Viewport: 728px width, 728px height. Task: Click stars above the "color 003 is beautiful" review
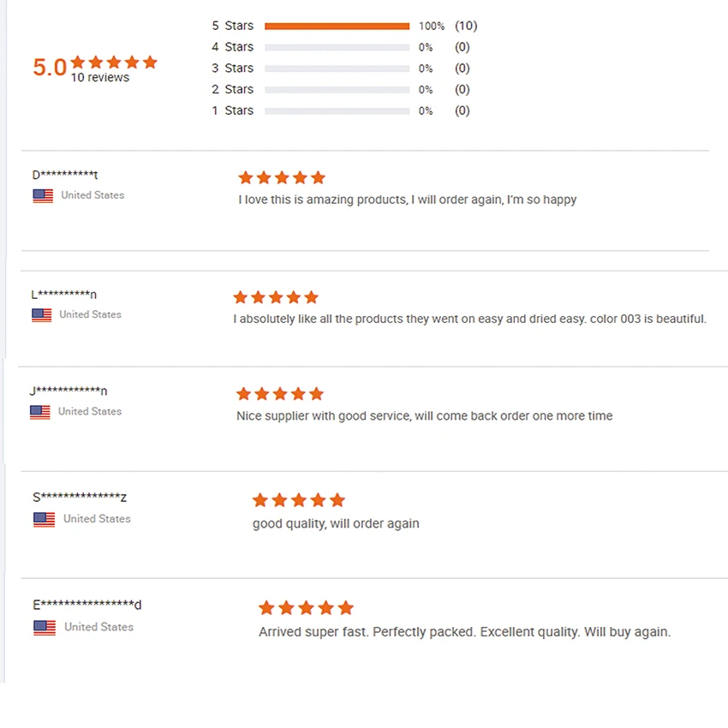click(276, 297)
